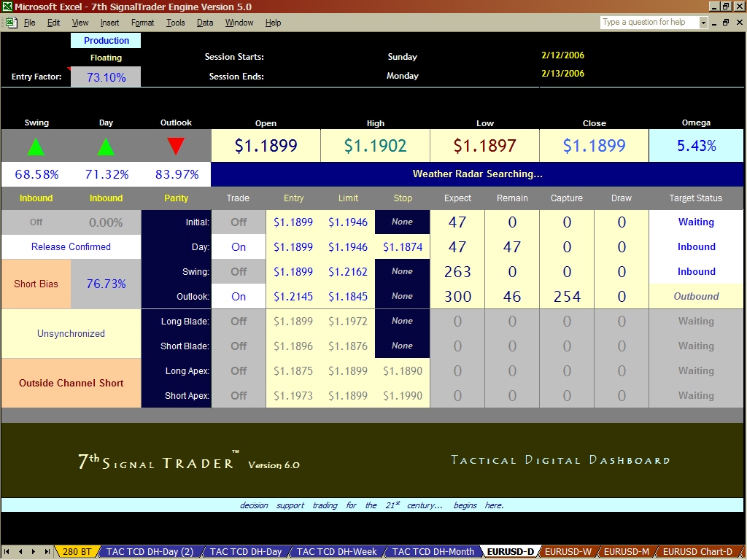The image size is (747, 560).
Task: Go to last sheet tab arrow
Action: click(x=47, y=551)
